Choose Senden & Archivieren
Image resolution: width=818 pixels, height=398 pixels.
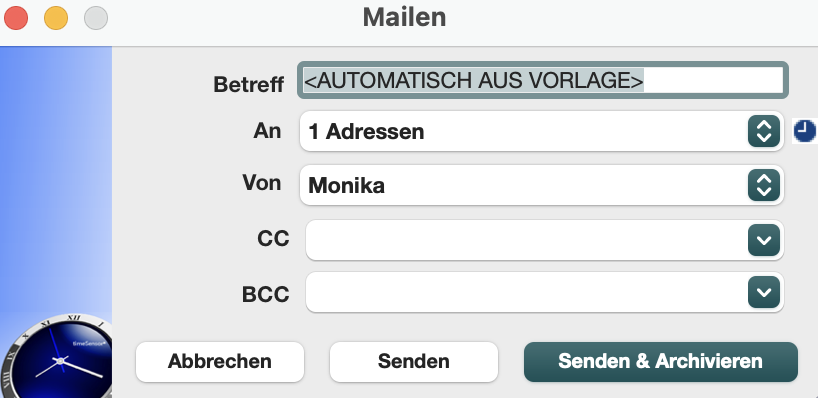coord(660,361)
